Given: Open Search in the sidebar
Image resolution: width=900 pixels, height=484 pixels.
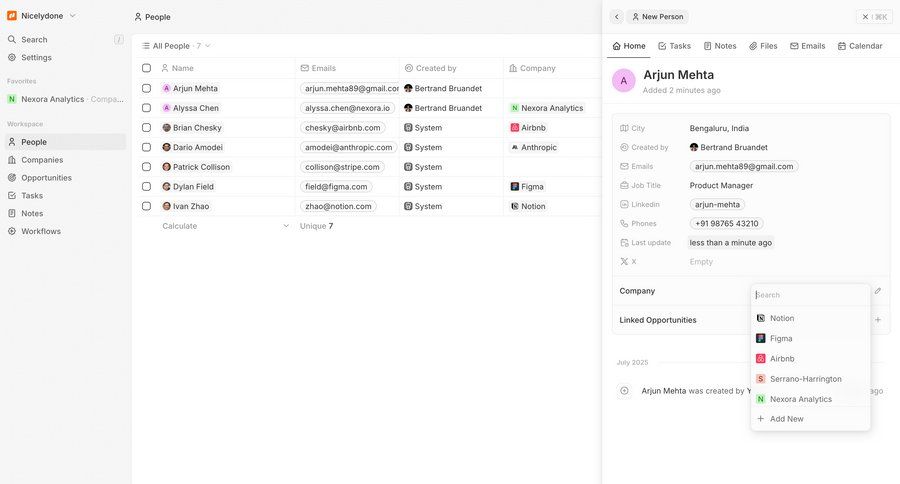Looking at the screenshot, I should point(65,40).
